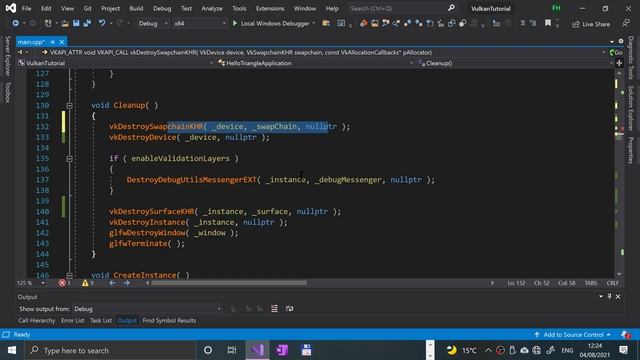Close the Output panel
The width and height of the screenshot is (640, 360).
pyautogui.click(x=618, y=297)
